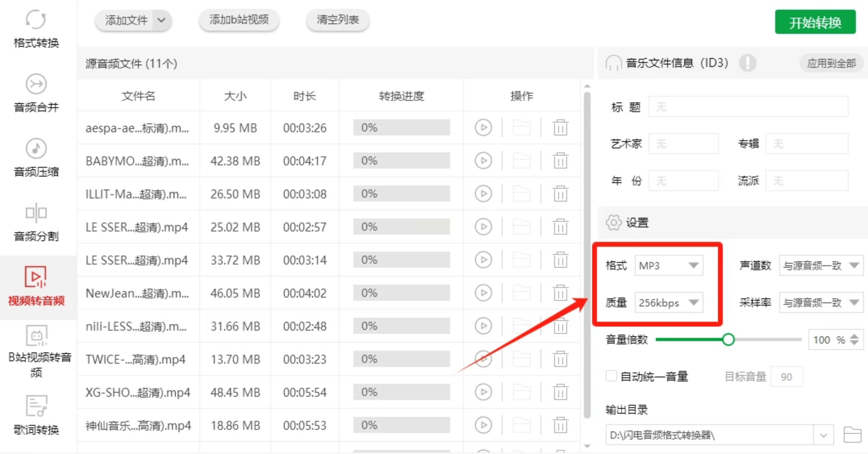Click the 专辑 input field
This screenshot has width=868, height=454.
(807, 144)
